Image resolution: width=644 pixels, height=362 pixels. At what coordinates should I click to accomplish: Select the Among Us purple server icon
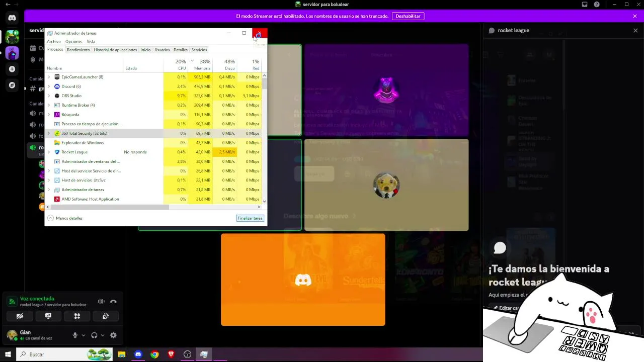12,53
